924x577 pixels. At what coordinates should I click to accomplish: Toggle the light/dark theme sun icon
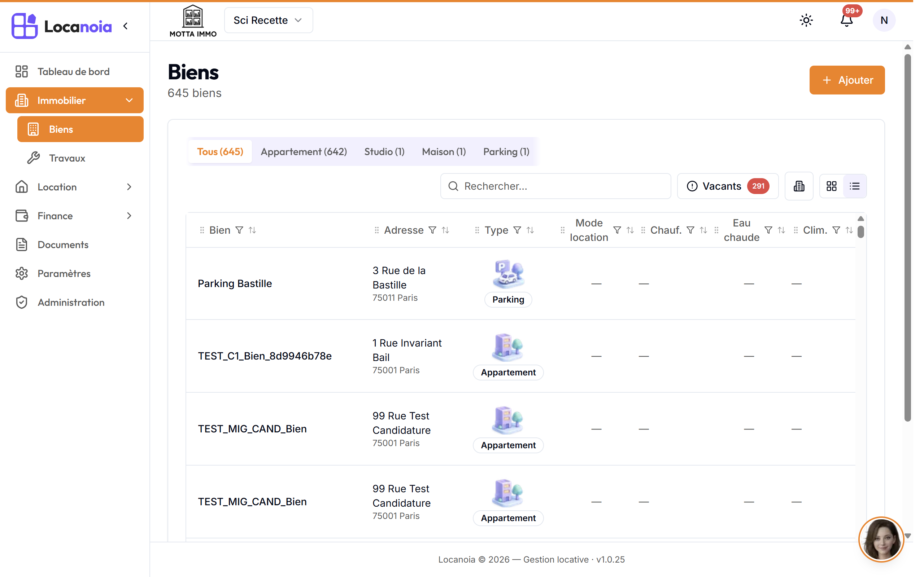point(806,20)
